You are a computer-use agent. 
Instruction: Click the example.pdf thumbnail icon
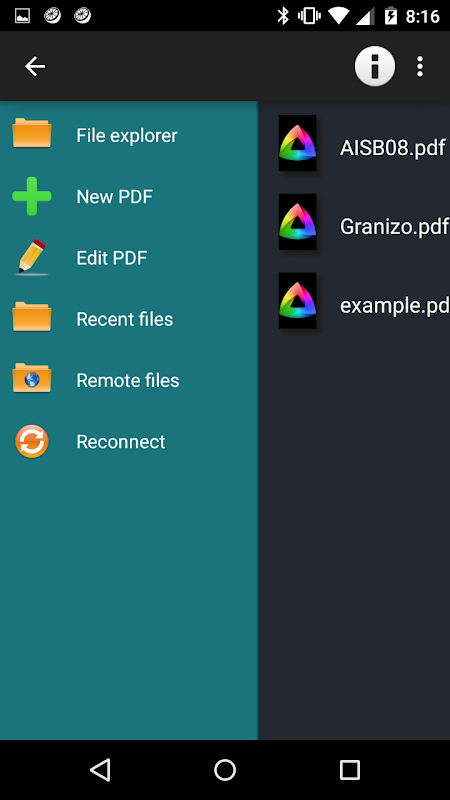point(297,301)
